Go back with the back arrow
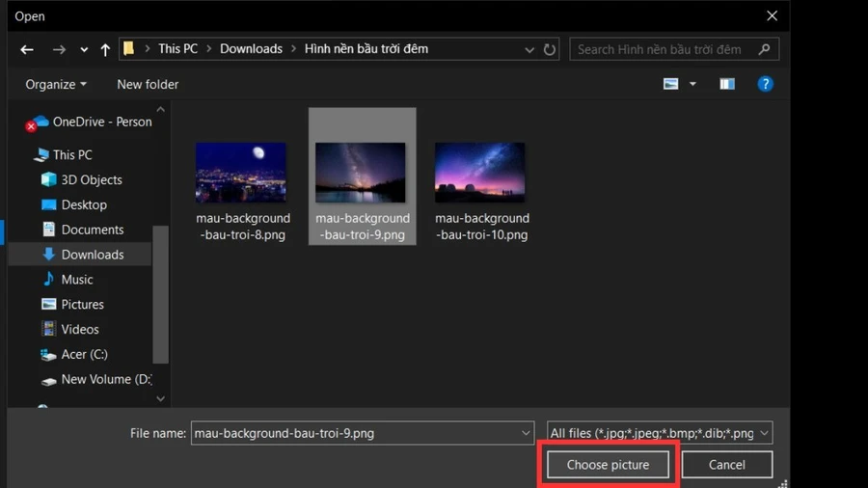Viewport: 868px width, 488px height. coord(27,49)
